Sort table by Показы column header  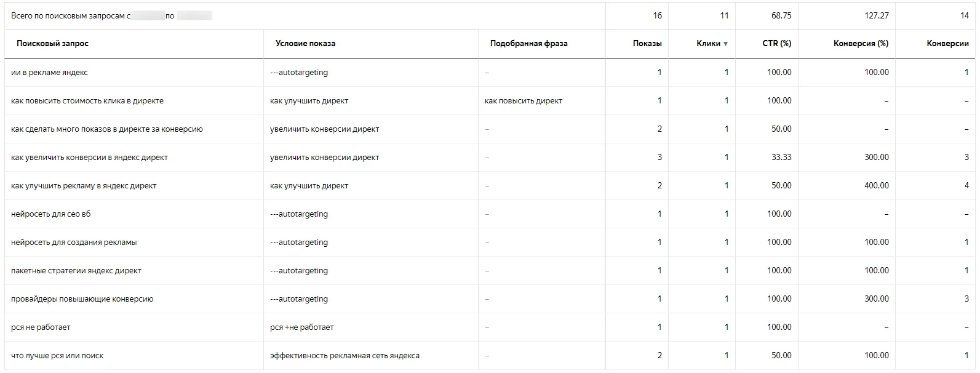pos(647,44)
